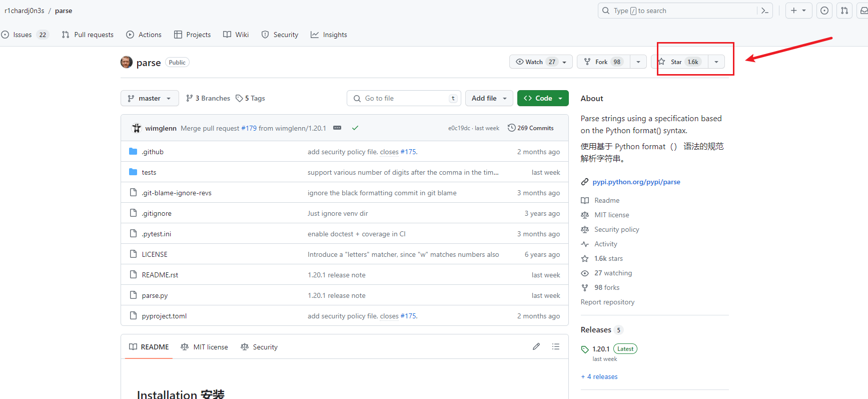This screenshot has width=868, height=399.
Task: Open the master branch dropdown
Action: point(150,98)
